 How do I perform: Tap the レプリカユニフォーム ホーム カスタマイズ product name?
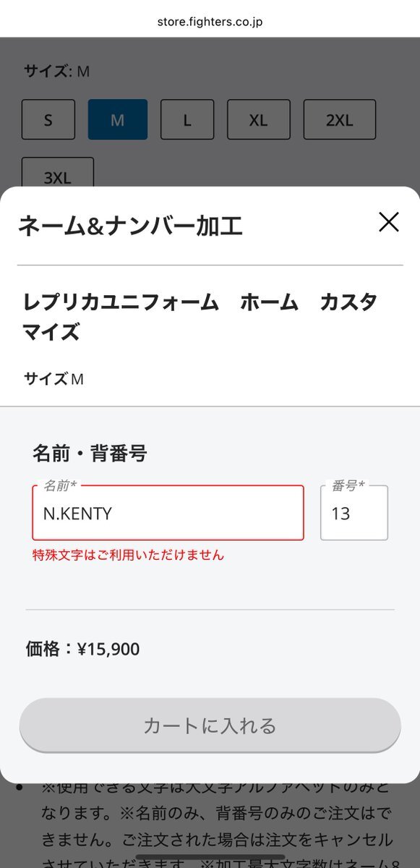tap(201, 317)
